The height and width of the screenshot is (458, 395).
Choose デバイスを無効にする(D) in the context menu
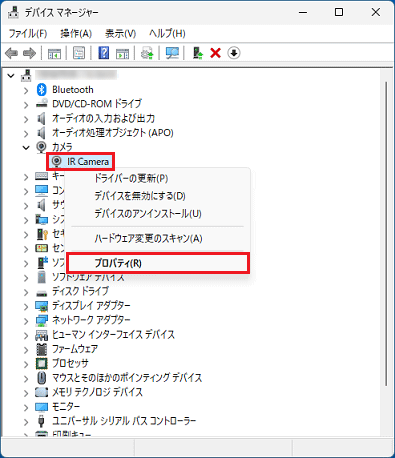(x=157, y=196)
